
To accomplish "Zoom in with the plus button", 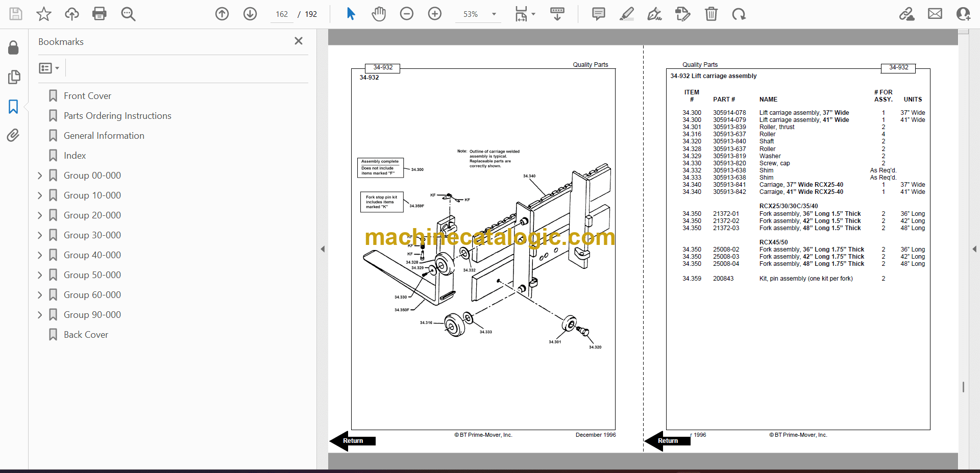I will point(435,14).
